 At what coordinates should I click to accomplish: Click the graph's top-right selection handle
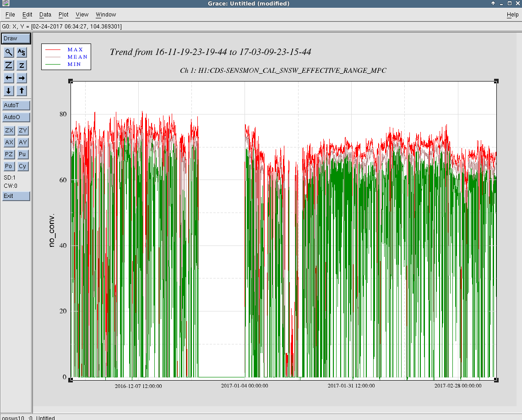click(x=496, y=81)
